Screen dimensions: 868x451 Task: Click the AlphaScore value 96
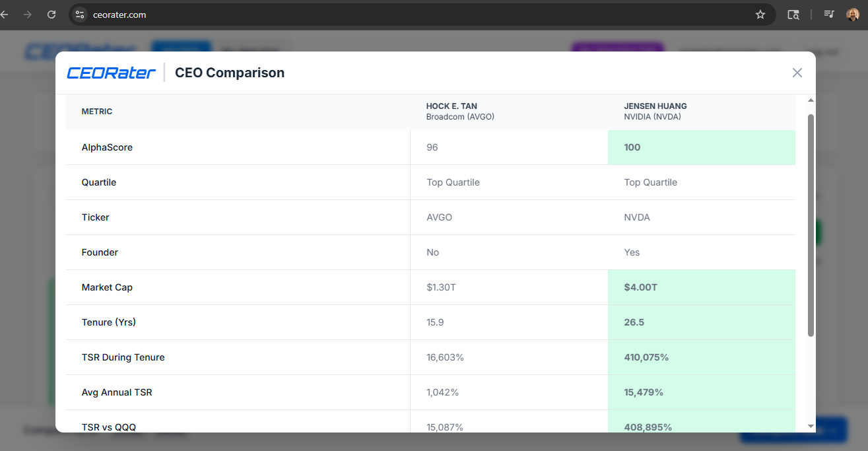pos(432,147)
